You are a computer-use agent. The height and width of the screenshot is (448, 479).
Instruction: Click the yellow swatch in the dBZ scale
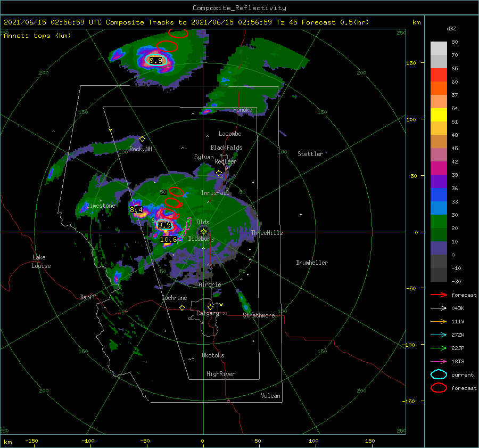click(439, 115)
